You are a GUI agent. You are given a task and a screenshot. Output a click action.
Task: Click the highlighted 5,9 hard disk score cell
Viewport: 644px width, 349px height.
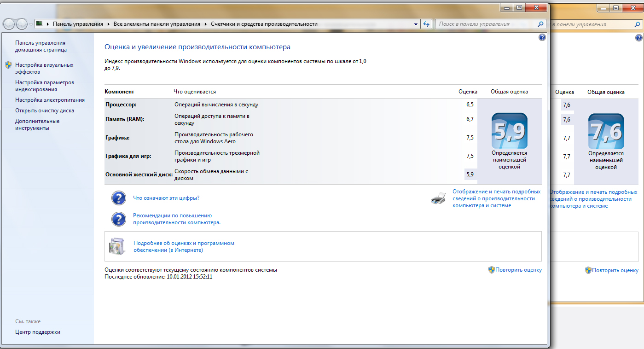pyautogui.click(x=470, y=174)
